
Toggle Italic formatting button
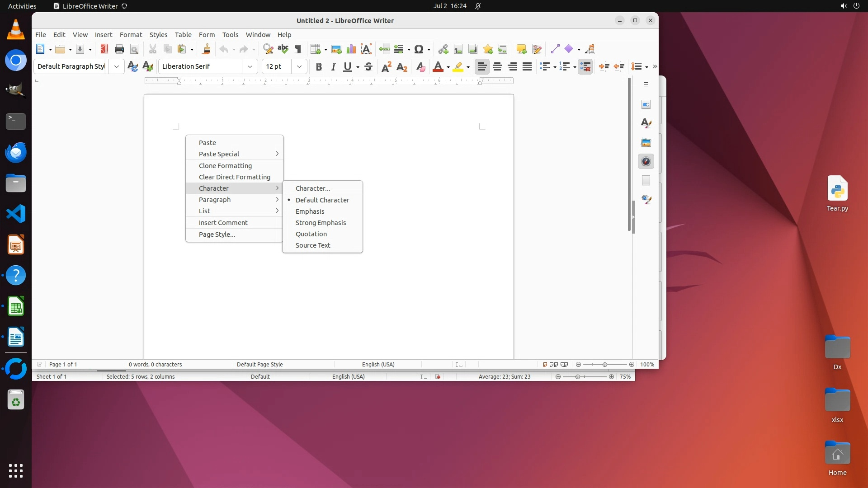333,67
